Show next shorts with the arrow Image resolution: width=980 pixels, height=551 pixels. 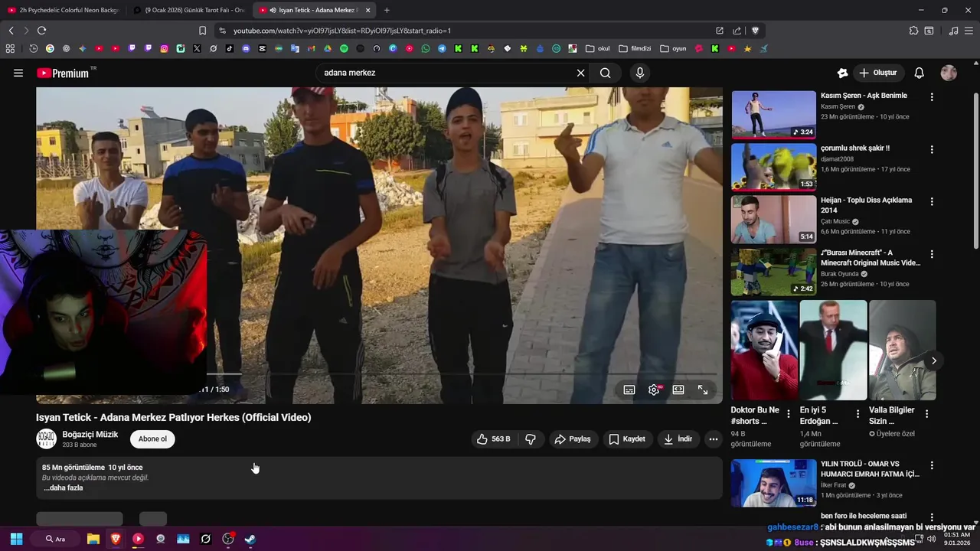pos(933,360)
